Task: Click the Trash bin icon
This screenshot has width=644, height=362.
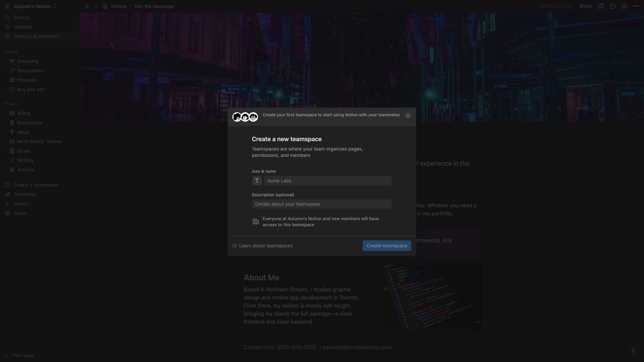Action: coord(7,213)
